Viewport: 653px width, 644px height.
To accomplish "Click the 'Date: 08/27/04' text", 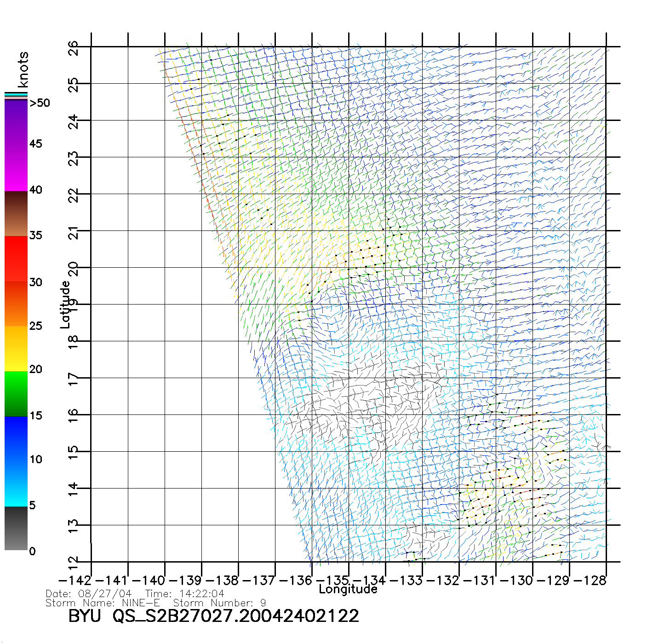I will (89, 594).
